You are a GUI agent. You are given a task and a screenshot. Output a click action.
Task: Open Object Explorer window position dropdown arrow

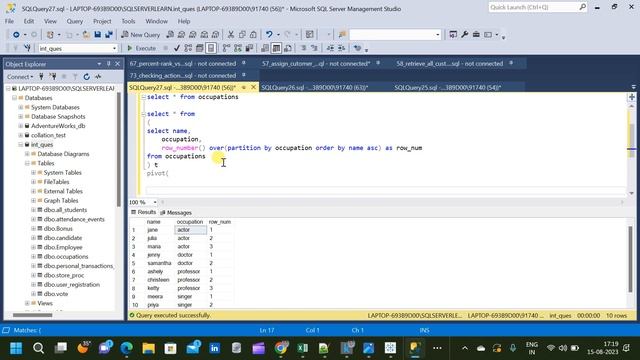[x=99, y=64]
